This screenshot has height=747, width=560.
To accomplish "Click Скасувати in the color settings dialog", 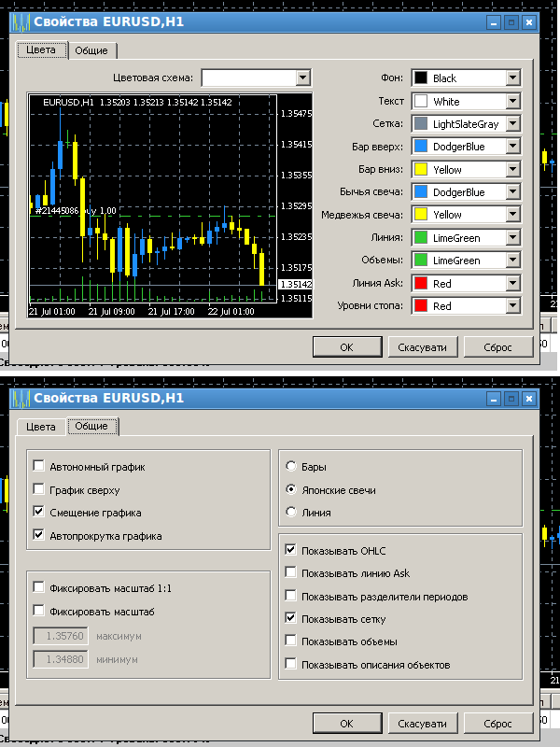I will click(x=423, y=346).
